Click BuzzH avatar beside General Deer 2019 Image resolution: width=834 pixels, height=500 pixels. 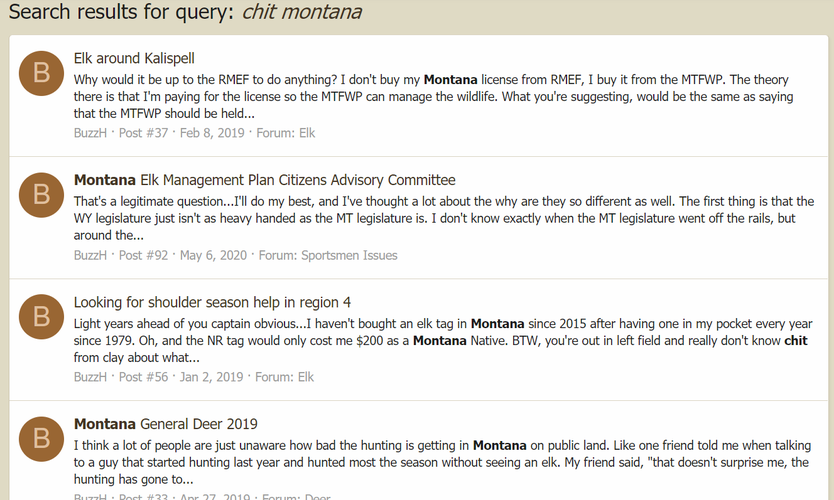41,439
